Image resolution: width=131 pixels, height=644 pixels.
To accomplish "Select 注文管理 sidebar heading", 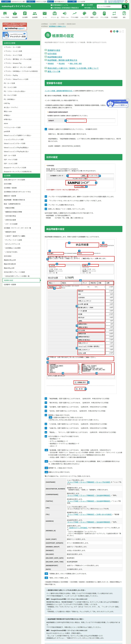I will (x=21, y=176).
